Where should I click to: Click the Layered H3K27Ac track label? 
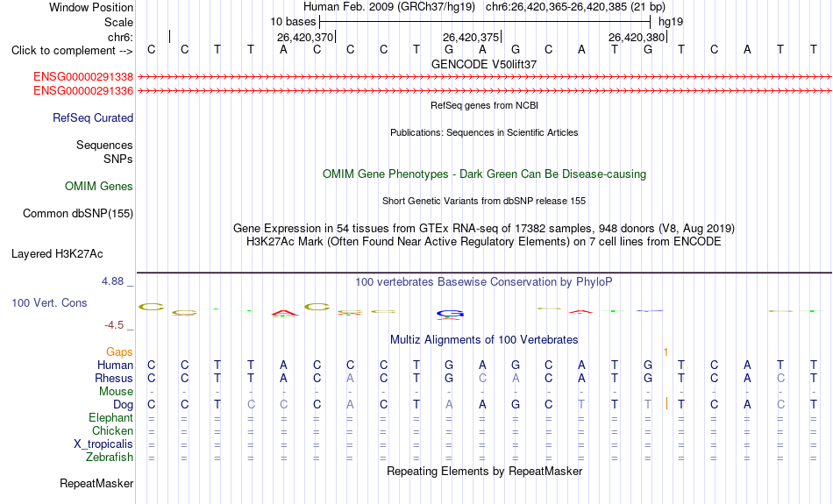tap(57, 254)
